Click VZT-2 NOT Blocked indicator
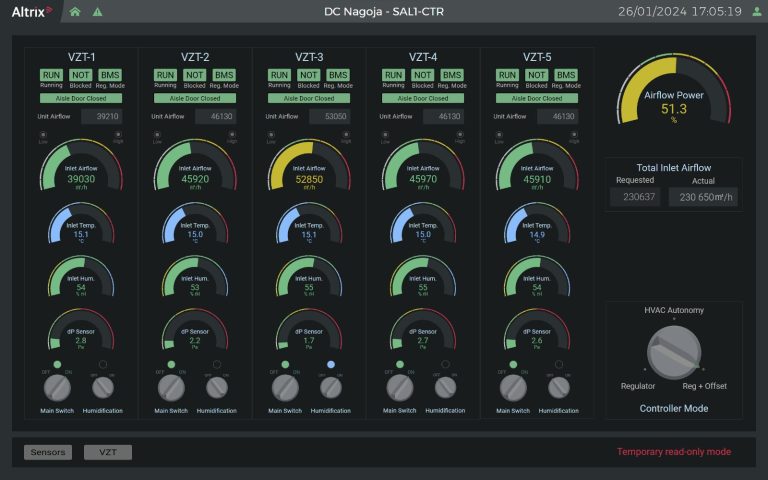 [195, 75]
